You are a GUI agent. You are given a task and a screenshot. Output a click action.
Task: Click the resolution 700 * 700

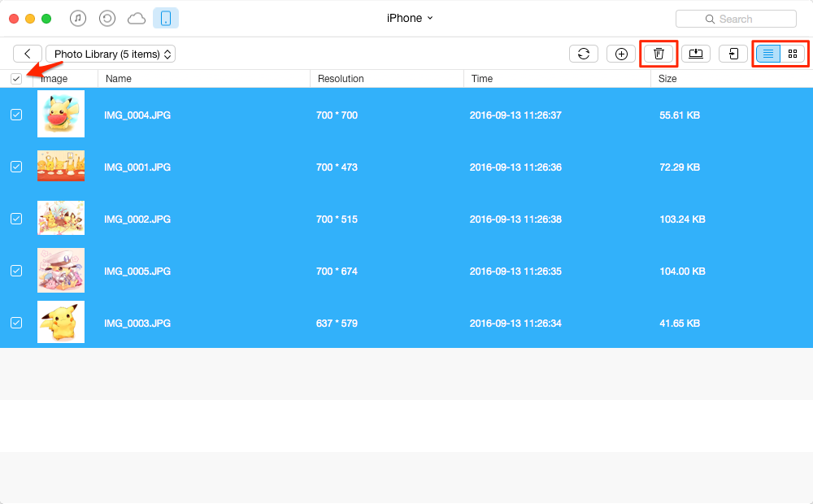[x=337, y=115]
